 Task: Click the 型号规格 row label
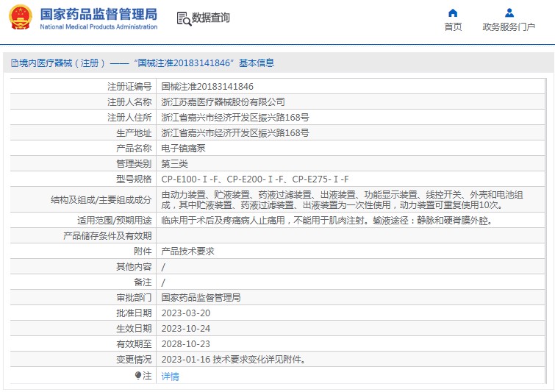tap(134, 179)
